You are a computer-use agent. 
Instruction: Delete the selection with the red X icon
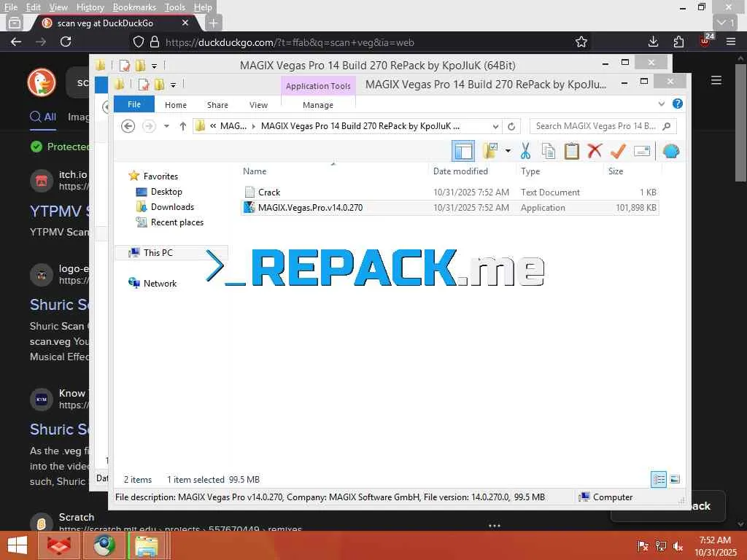(x=595, y=151)
